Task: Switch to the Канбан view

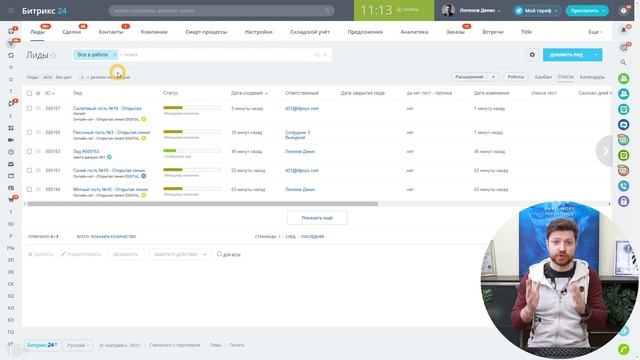Action: (543, 77)
